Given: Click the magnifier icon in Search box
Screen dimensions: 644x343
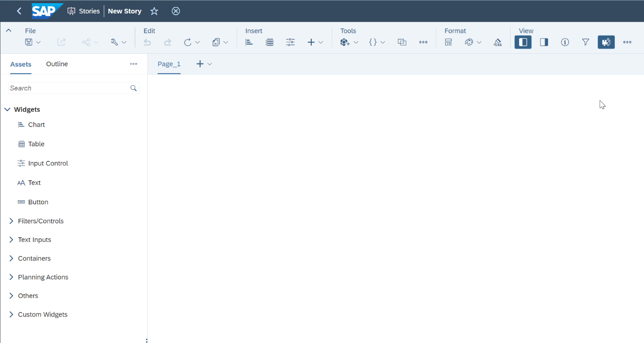Looking at the screenshot, I should (133, 88).
